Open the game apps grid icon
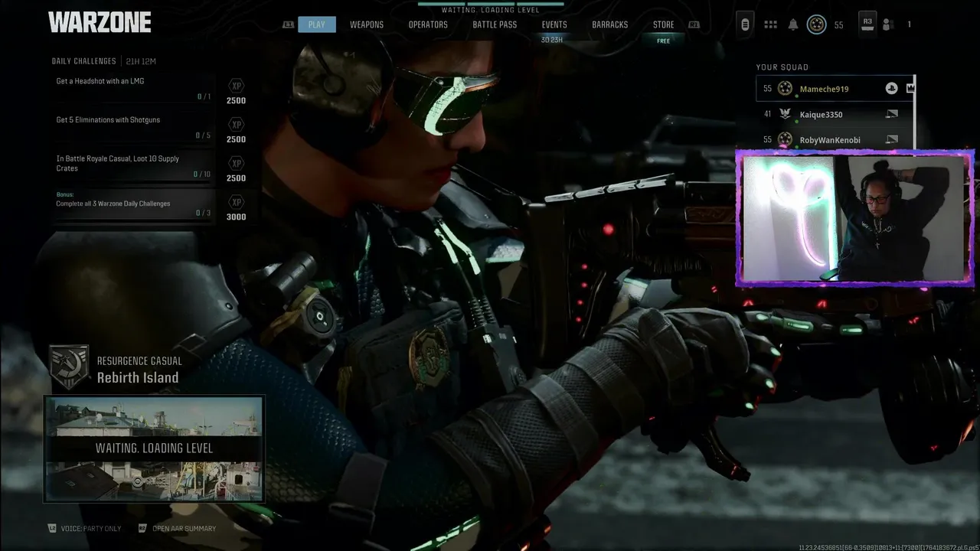 click(771, 24)
